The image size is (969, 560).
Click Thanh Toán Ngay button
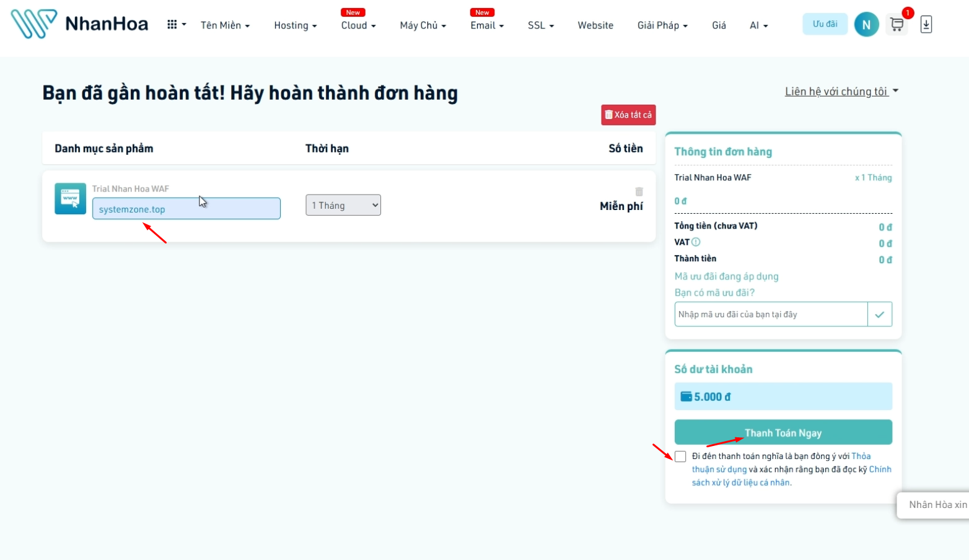(x=783, y=432)
